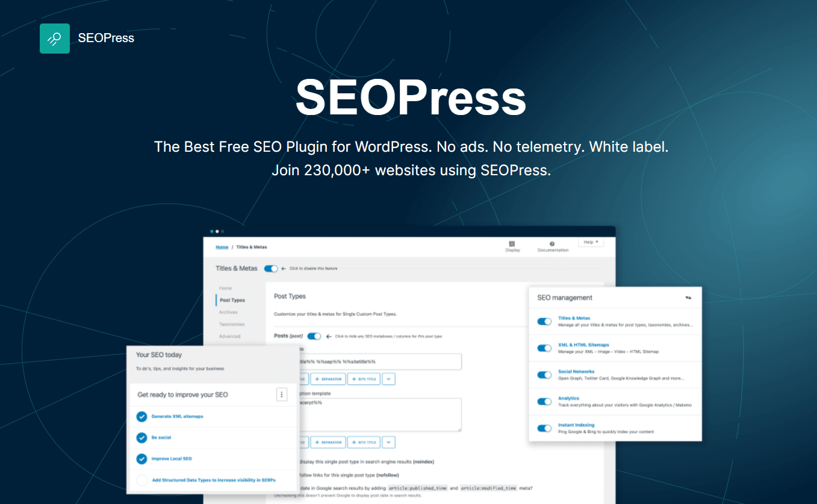Open the Social Networks link
The height and width of the screenshot is (504, 817).
pyautogui.click(x=576, y=372)
